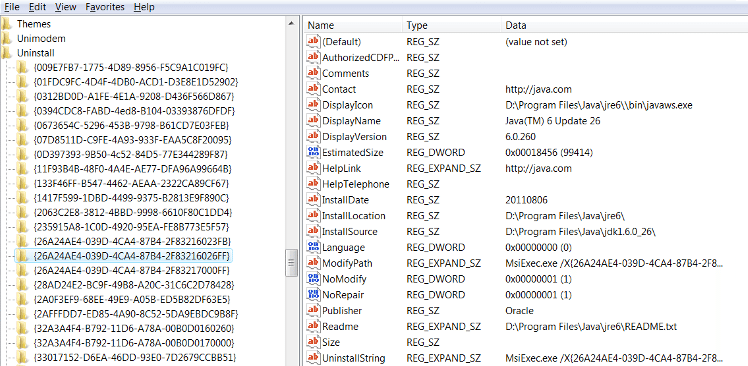Click the string icon for DisplayIcon value
748x366 pixels.
click(x=313, y=105)
